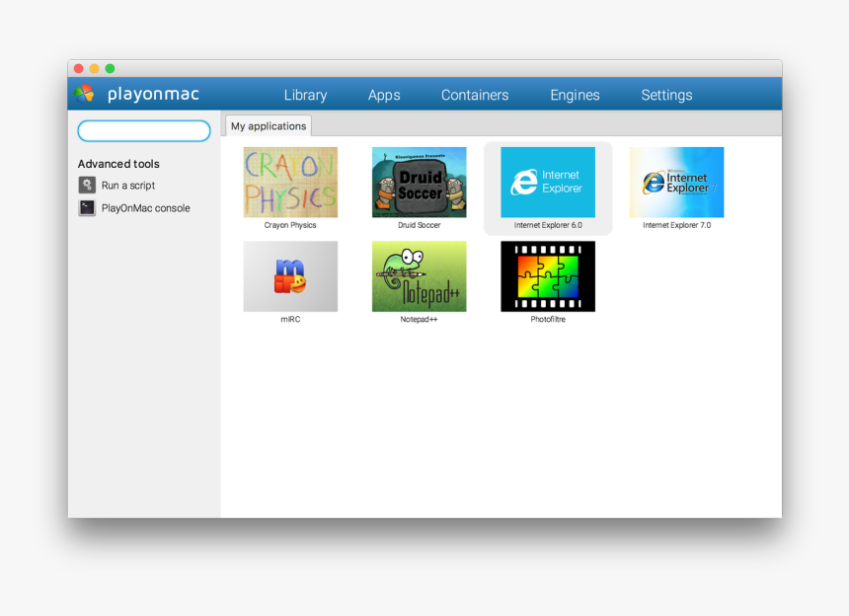The image size is (849, 616).
Task: Click the PlayOnMac console terminal icon
Action: tap(87, 208)
